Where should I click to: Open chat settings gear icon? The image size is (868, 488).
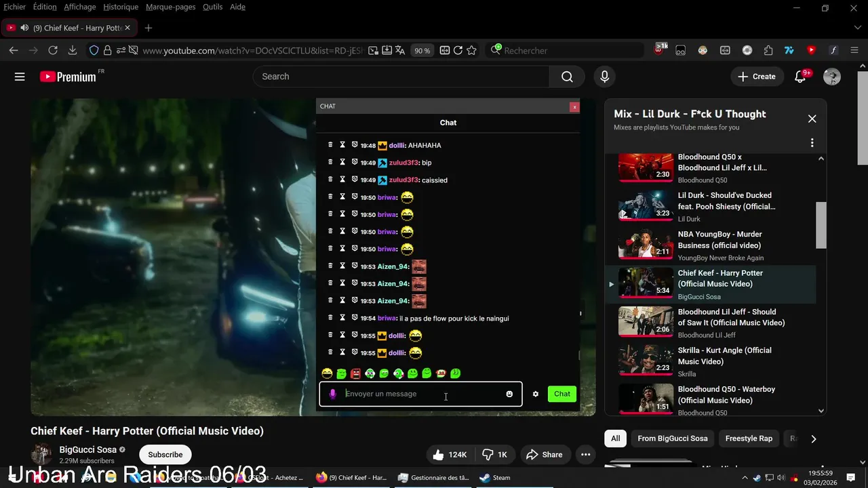coord(535,394)
